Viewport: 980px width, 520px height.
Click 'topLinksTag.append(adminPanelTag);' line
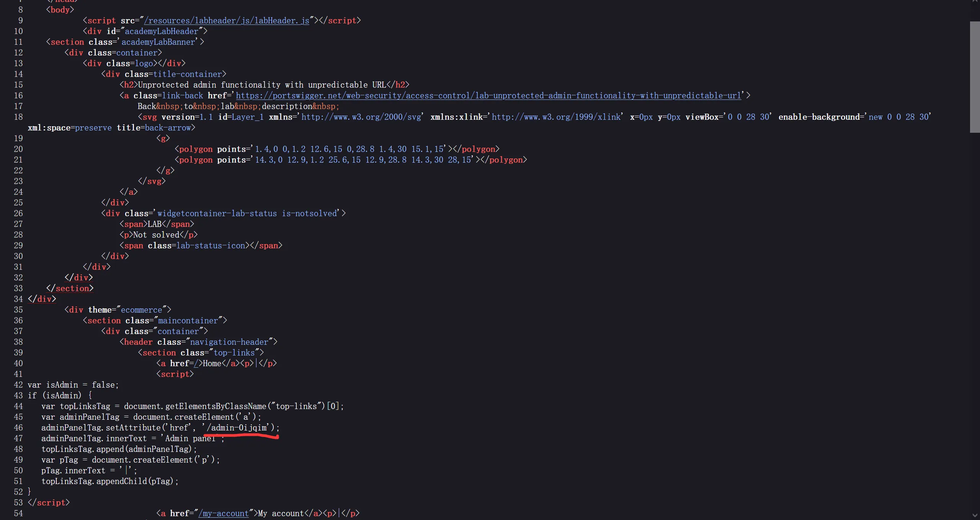point(119,449)
